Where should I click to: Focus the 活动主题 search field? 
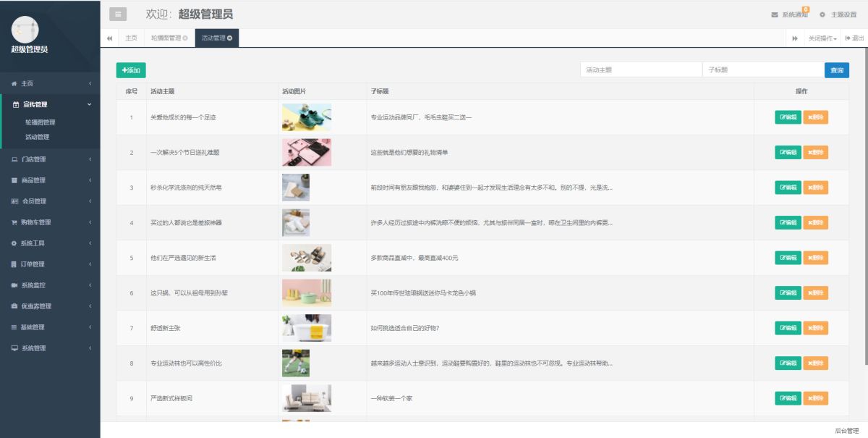coord(641,70)
